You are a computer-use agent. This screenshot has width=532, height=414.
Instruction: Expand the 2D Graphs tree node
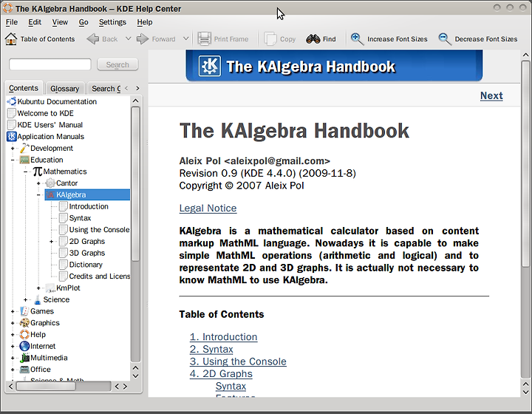point(51,242)
